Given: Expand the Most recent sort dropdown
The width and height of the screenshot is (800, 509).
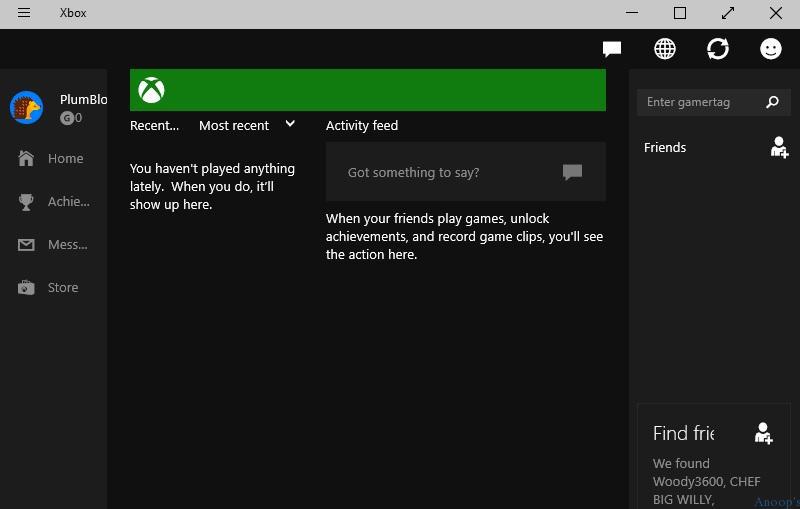Looking at the screenshot, I should [247, 125].
